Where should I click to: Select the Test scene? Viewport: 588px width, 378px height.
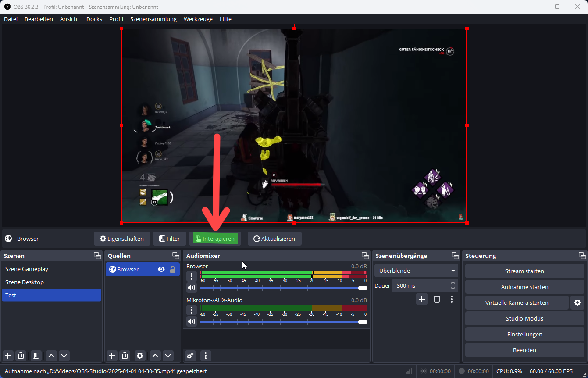pyautogui.click(x=51, y=295)
